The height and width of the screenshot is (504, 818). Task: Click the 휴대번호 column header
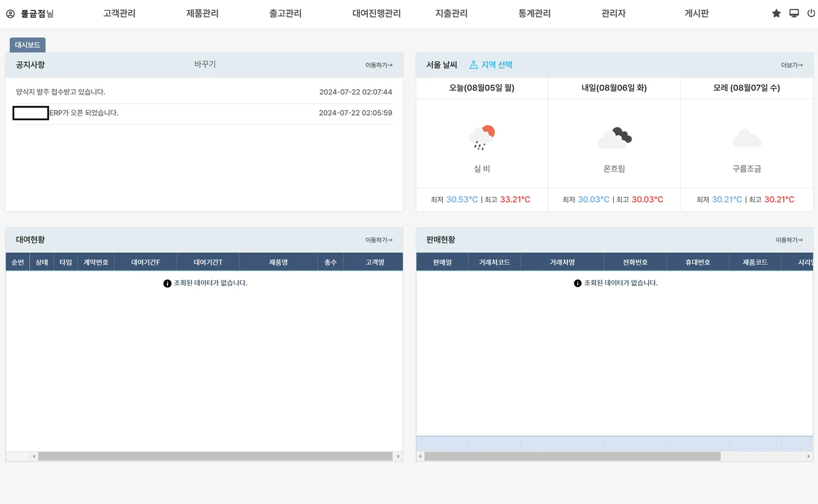pos(698,262)
